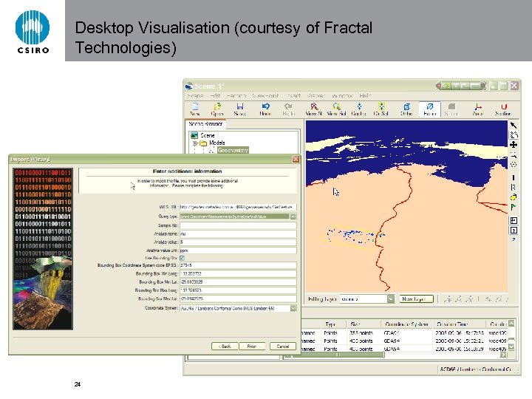Click the Bounding Box Max Long field
The height and width of the screenshot is (399, 532).
click(238, 290)
